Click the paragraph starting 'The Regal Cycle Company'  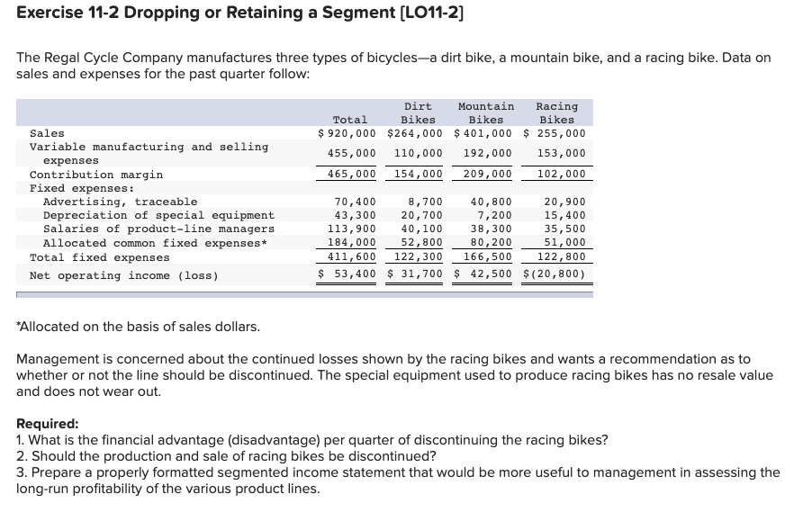(x=393, y=66)
